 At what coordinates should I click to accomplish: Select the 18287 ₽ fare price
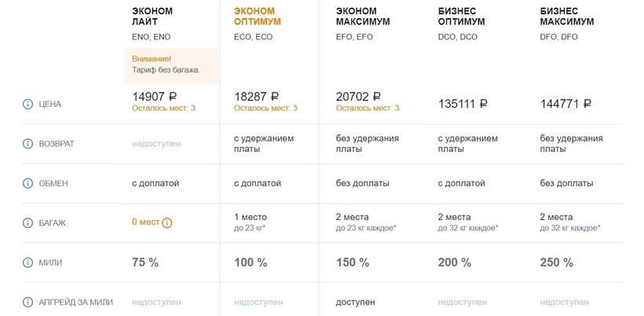262,96
